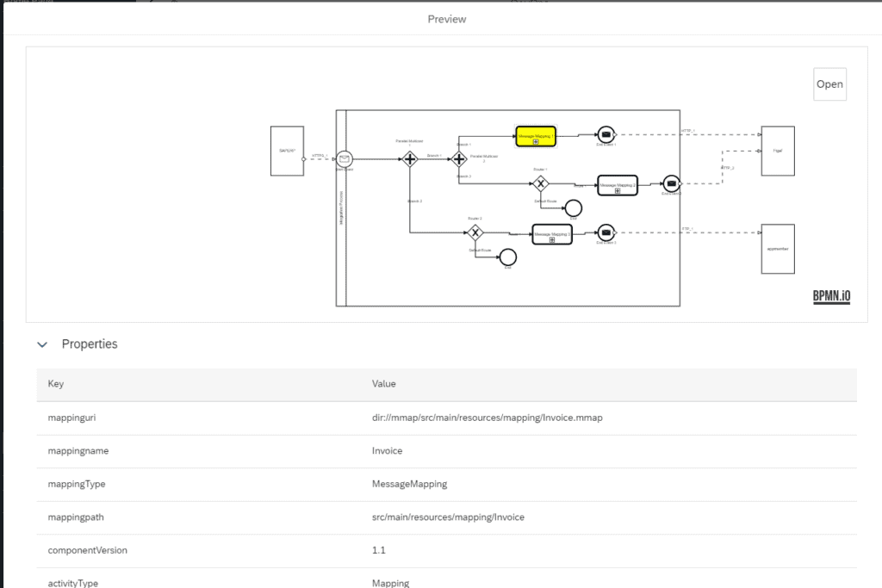This screenshot has height=588, width=882.
Task: Click the Parallel Multicast 2 gateway
Action: (x=459, y=159)
